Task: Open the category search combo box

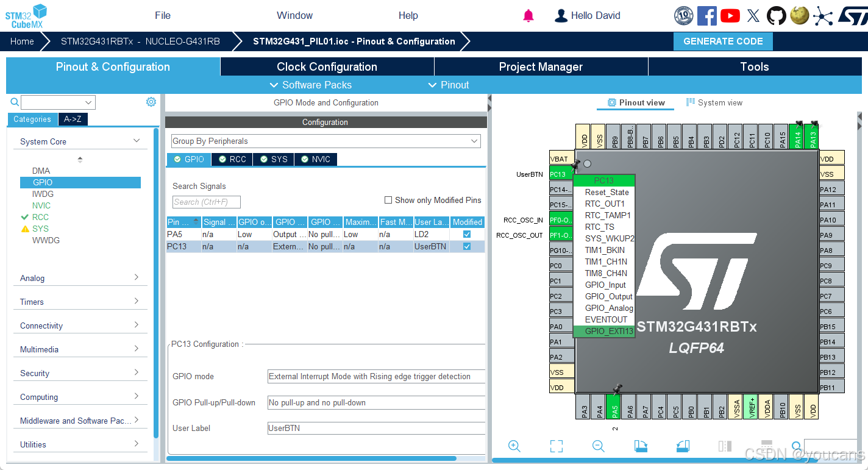Action: [58, 102]
